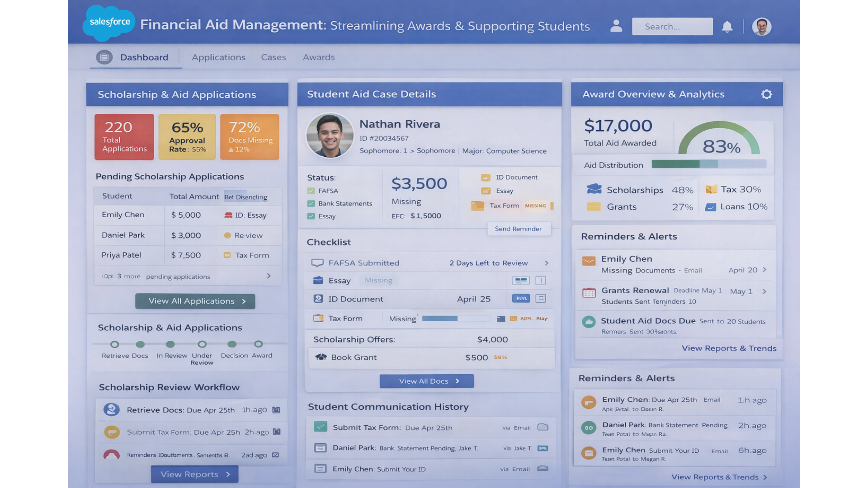Image resolution: width=868 pixels, height=488 pixels.
Task: Expand the Grants Renewal reminder
Action: (x=765, y=291)
